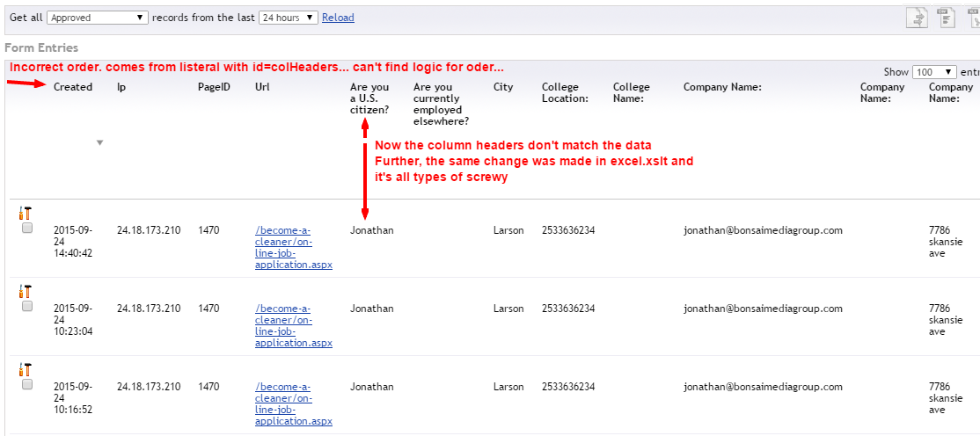Select the 2015-09-24 14:40:42 timestamp cell
The width and height of the screenshot is (980, 436).
73,242
